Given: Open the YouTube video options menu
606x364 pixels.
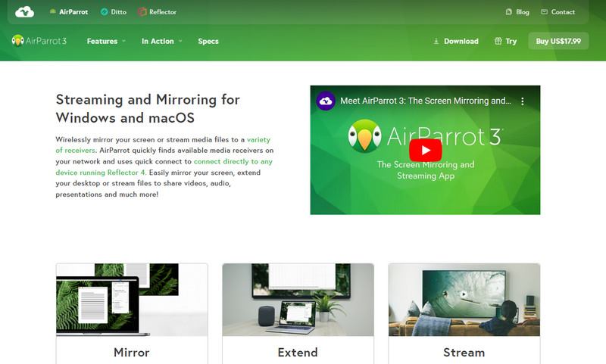Looking at the screenshot, I should [522, 101].
